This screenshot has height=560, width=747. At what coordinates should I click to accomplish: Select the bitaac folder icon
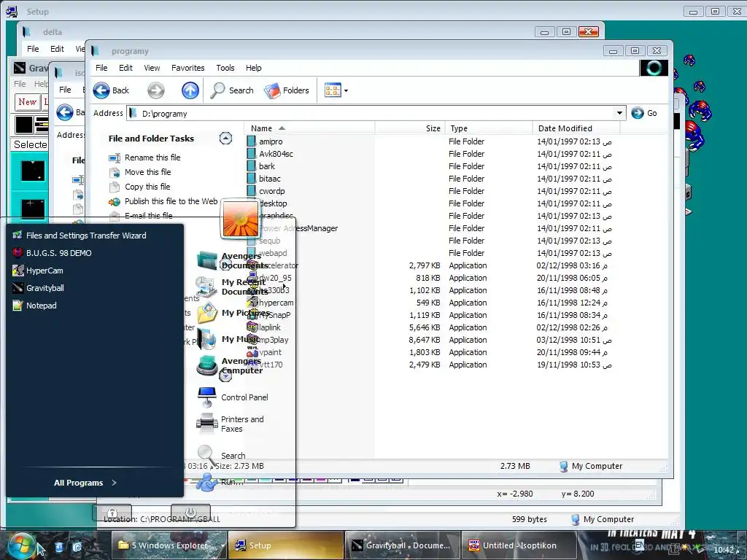(x=251, y=178)
